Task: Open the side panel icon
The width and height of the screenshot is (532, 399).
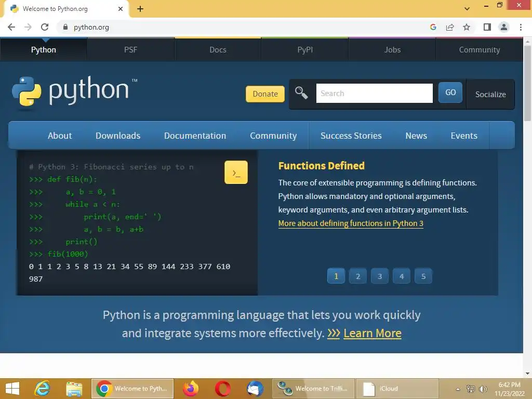Action: point(487,27)
